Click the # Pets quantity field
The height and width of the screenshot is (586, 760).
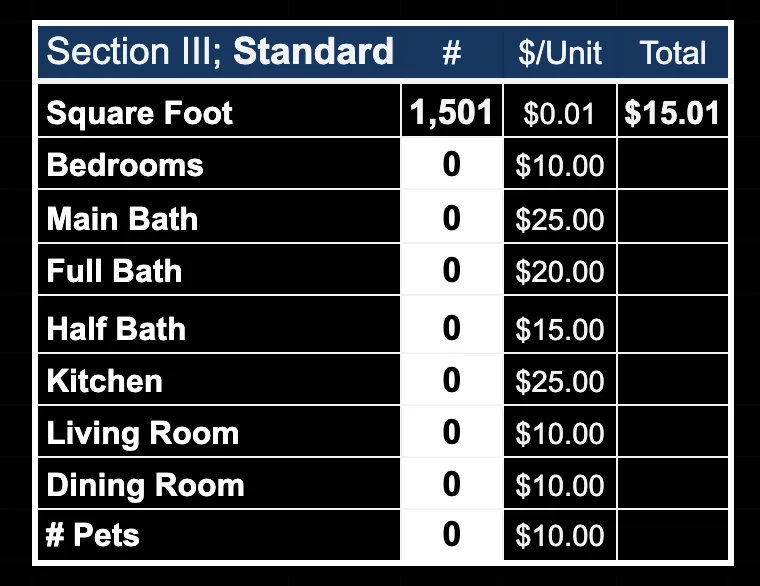pos(451,535)
